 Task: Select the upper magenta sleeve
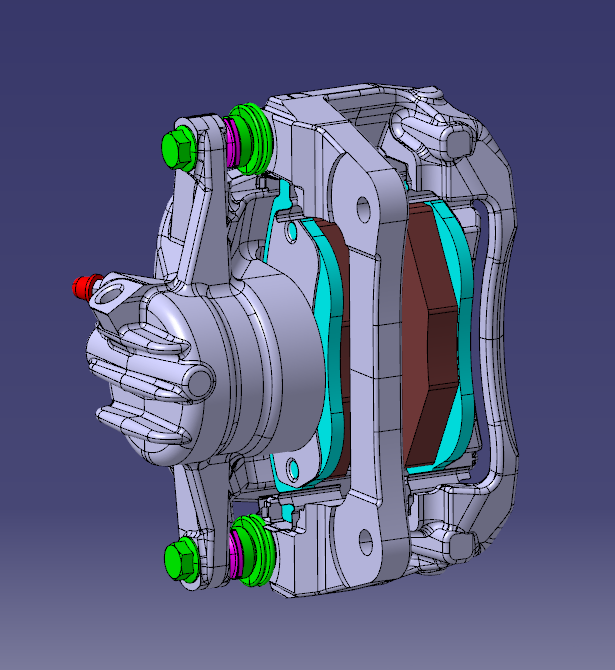231,143
